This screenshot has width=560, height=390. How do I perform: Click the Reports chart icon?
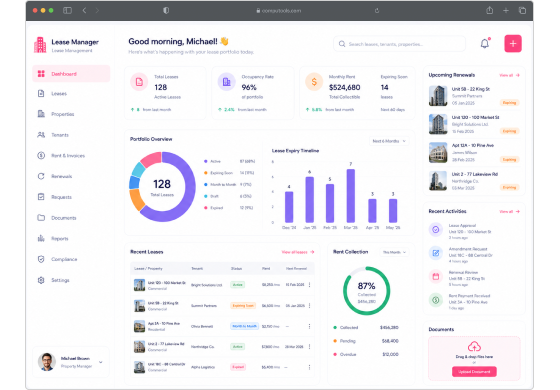point(41,239)
